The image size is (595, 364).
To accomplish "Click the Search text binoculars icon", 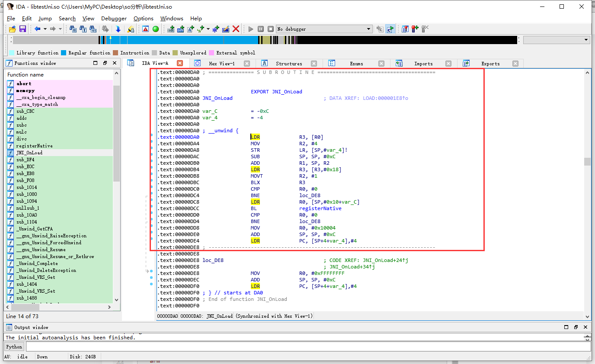I will click(83, 29).
